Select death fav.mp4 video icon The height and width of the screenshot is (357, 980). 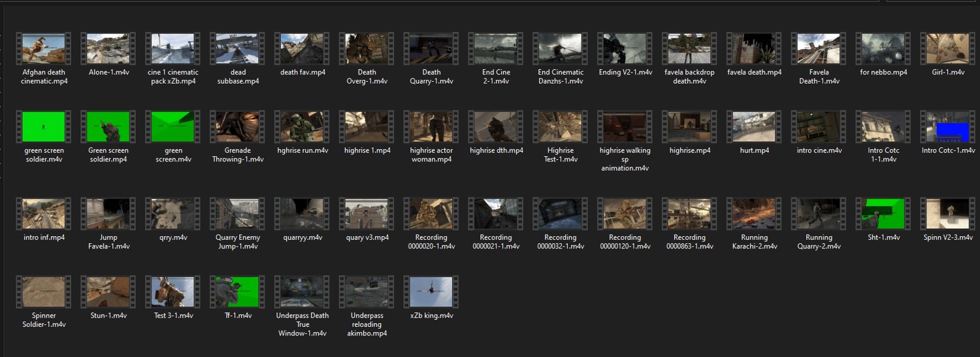(x=302, y=49)
